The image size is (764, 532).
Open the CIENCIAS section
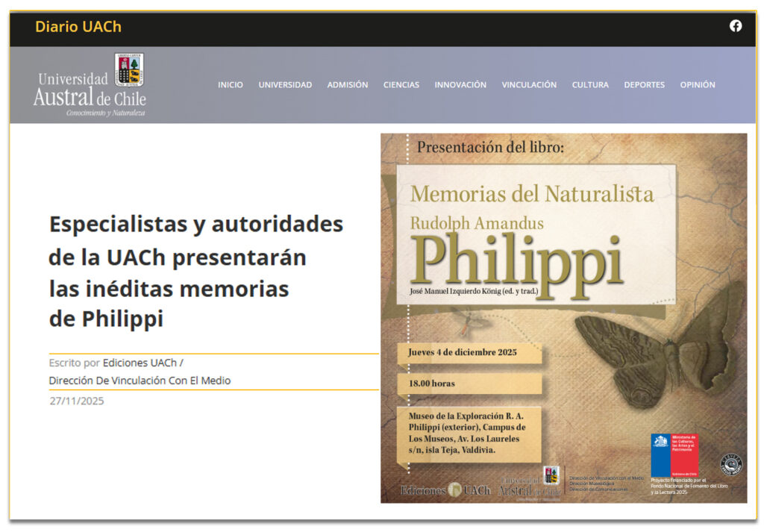(401, 85)
